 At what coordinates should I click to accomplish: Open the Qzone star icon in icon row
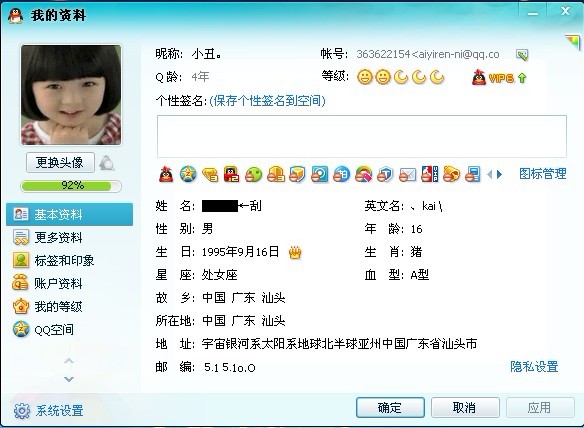188,174
